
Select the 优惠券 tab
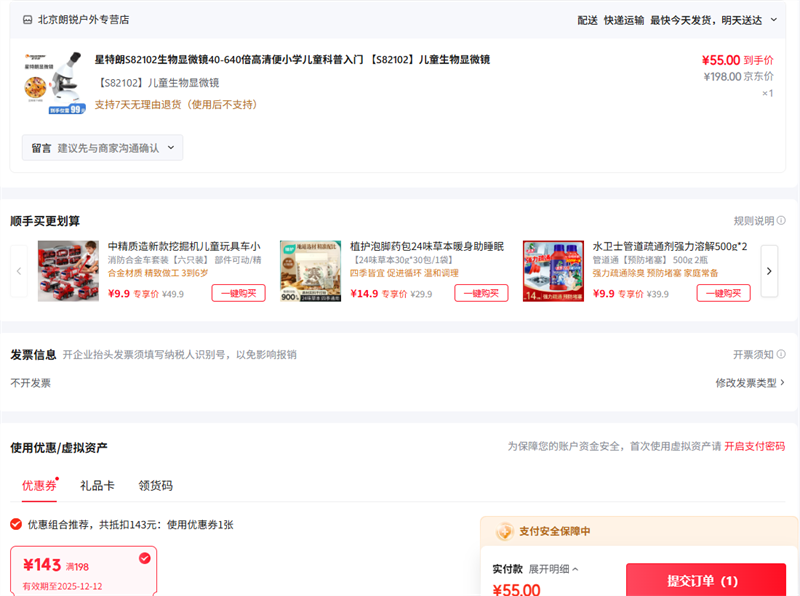39,486
